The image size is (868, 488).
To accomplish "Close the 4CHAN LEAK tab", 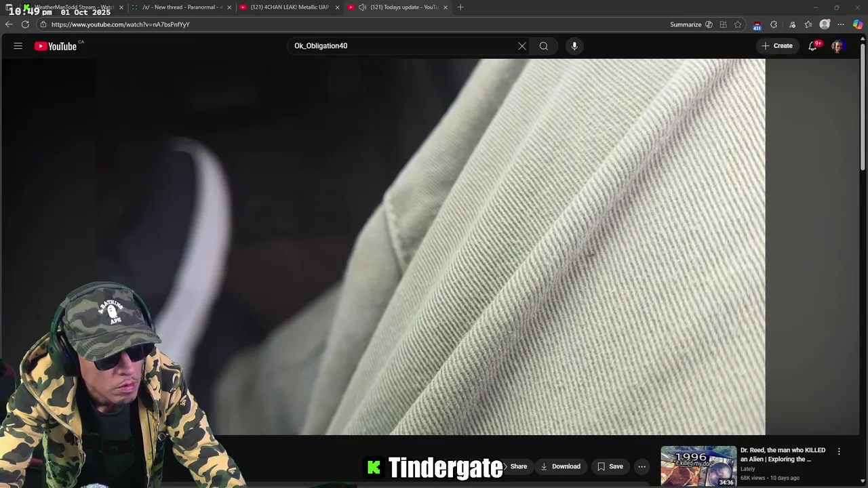I will click(337, 7).
